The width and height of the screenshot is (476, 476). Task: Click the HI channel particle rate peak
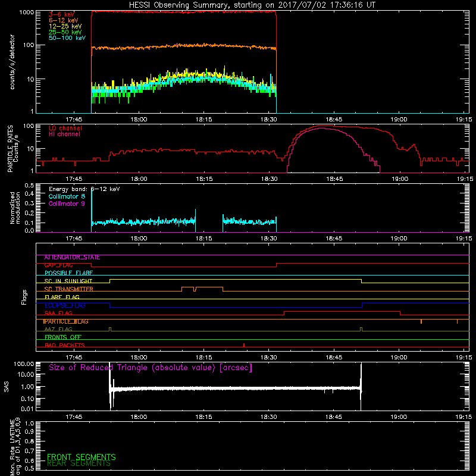point(322,129)
